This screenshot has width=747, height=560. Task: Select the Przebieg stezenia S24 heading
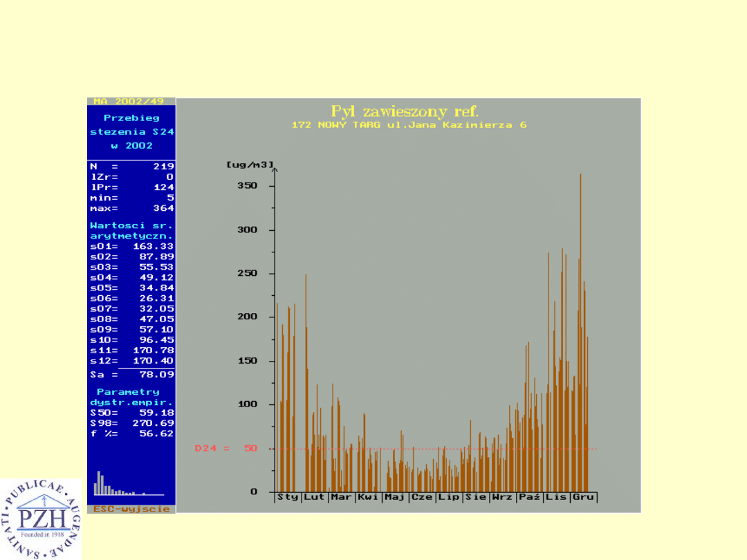(x=131, y=131)
